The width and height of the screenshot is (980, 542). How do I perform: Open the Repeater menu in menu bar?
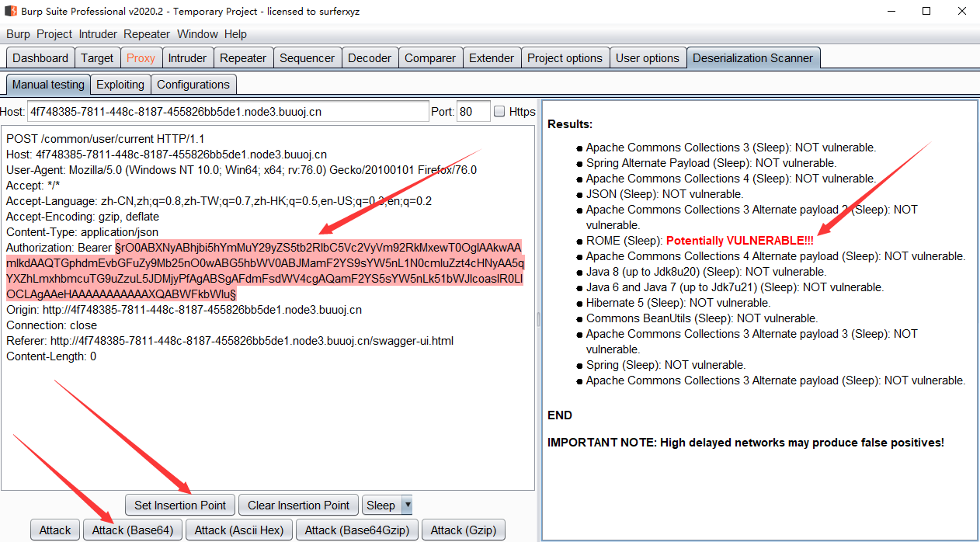pyautogui.click(x=147, y=34)
